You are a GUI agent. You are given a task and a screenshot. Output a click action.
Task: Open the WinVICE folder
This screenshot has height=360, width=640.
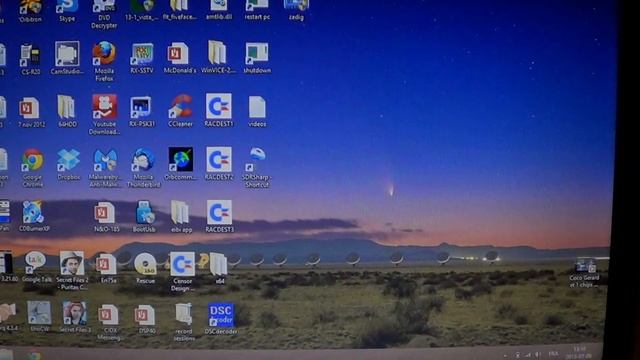click(x=218, y=58)
